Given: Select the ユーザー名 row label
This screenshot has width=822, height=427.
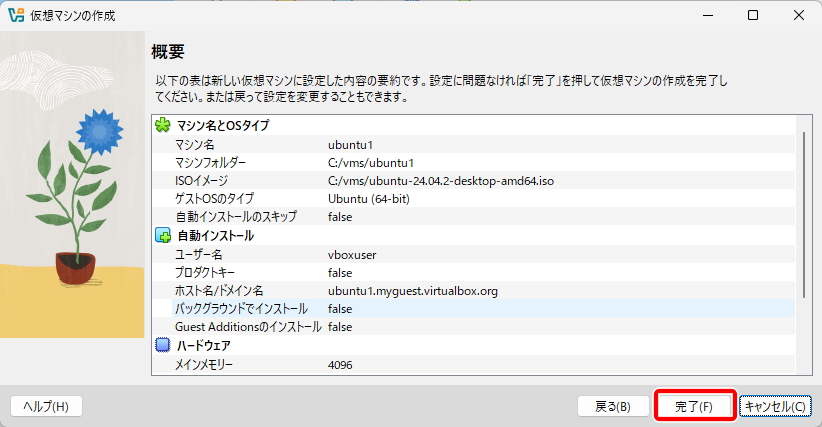Looking at the screenshot, I should (x=198, y=255).
